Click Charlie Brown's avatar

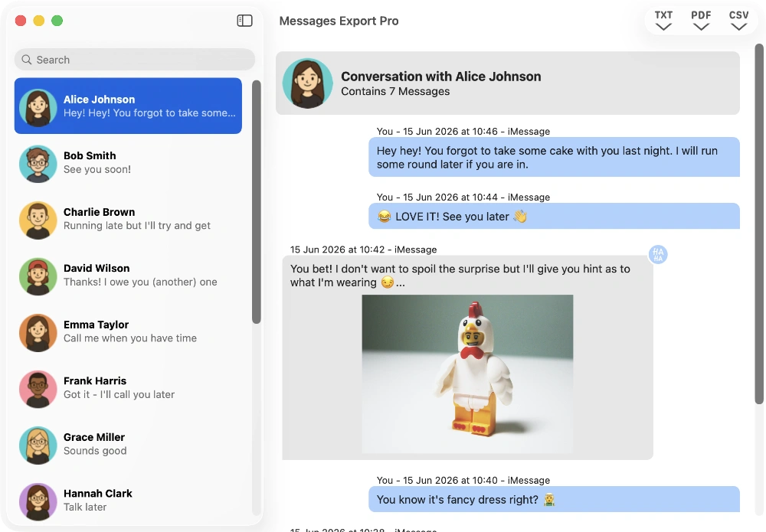click(38, 220)
